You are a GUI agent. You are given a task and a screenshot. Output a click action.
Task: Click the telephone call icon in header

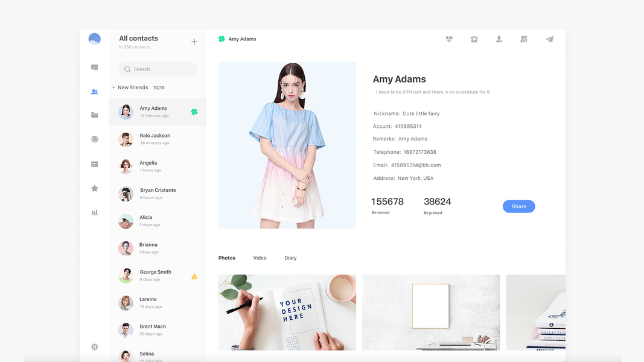click(x=474, y=39)
